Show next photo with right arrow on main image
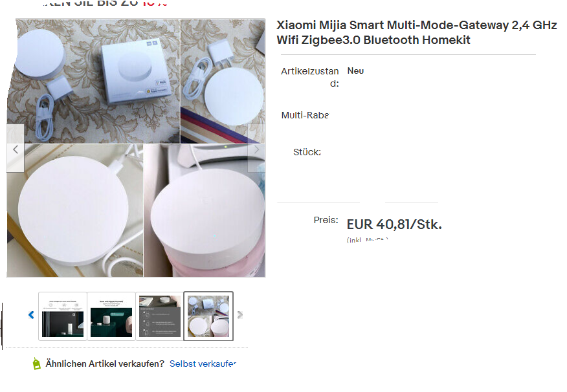The width and height of the screenshot is (567, 392). 256,149
